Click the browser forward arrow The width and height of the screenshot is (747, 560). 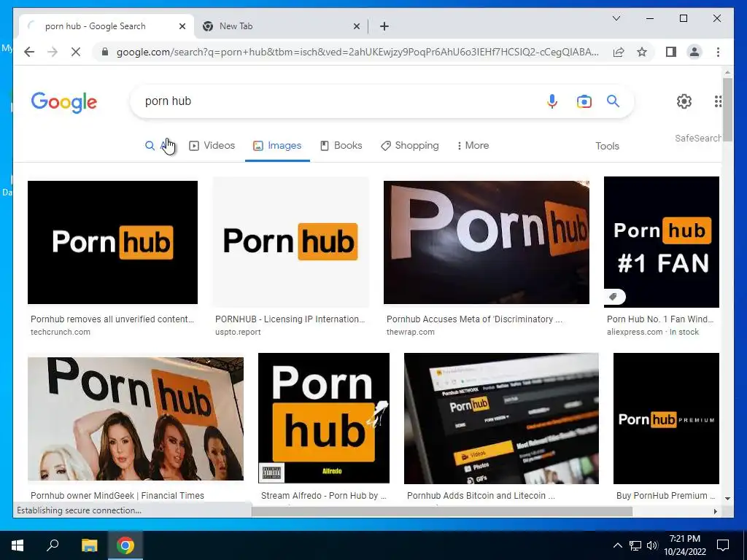[53, 52]
